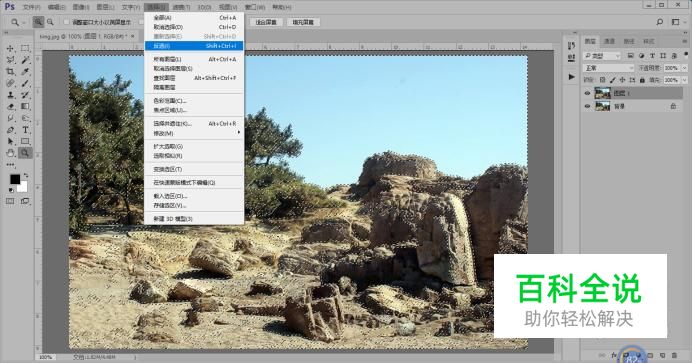
Task: Select the Crop tool
Action: point(11,71)
